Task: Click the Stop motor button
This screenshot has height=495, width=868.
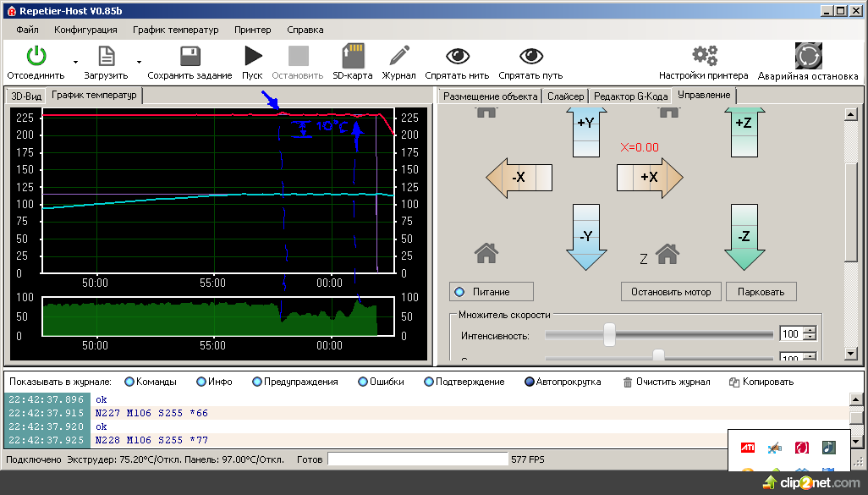Action: (671, 292)
